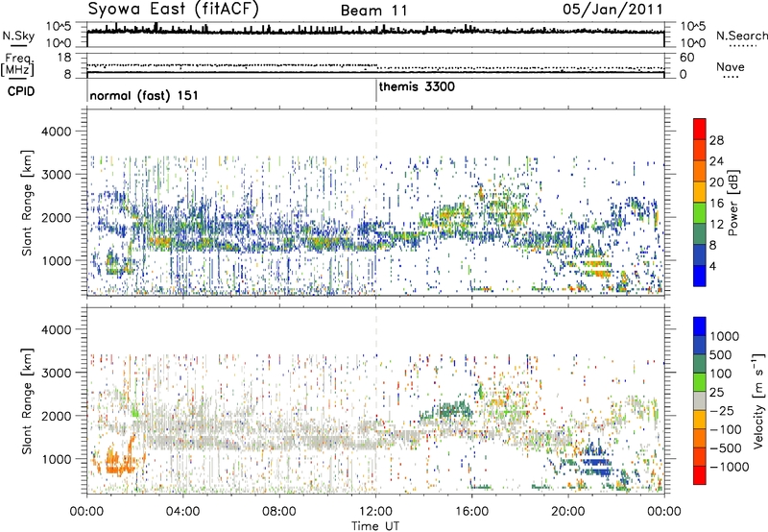Image resolution: width=768 pixels, height=532 pixels.
Task: Click the 'N.Search' legend label
Action: pos(741,36)
